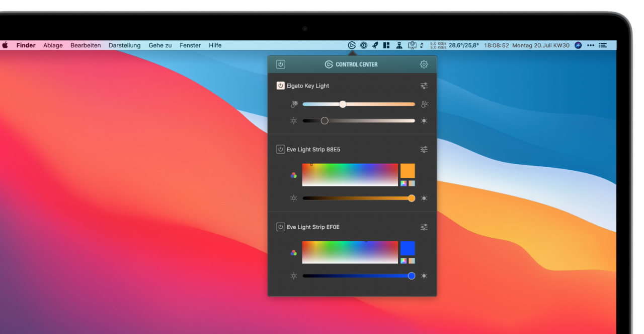Open Eve Light Strip EF0E settings icon
This screenshot has height=334, width=644.
424,227
